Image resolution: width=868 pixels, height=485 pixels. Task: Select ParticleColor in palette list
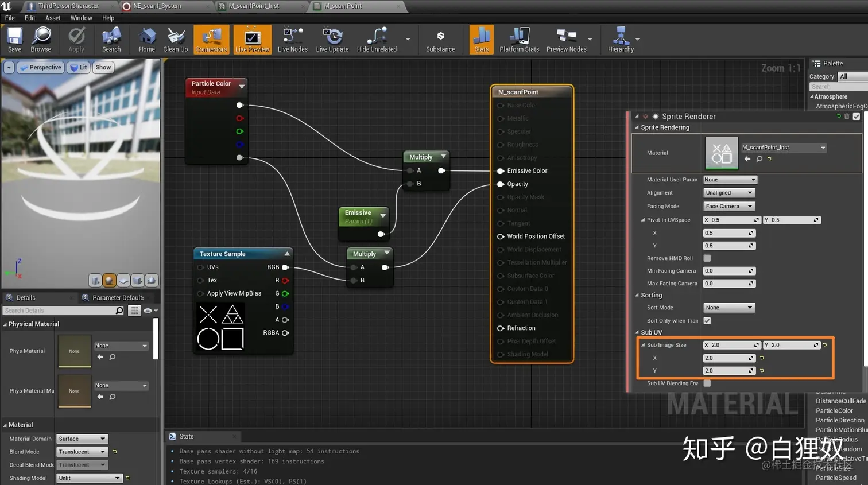coord(834,411)
